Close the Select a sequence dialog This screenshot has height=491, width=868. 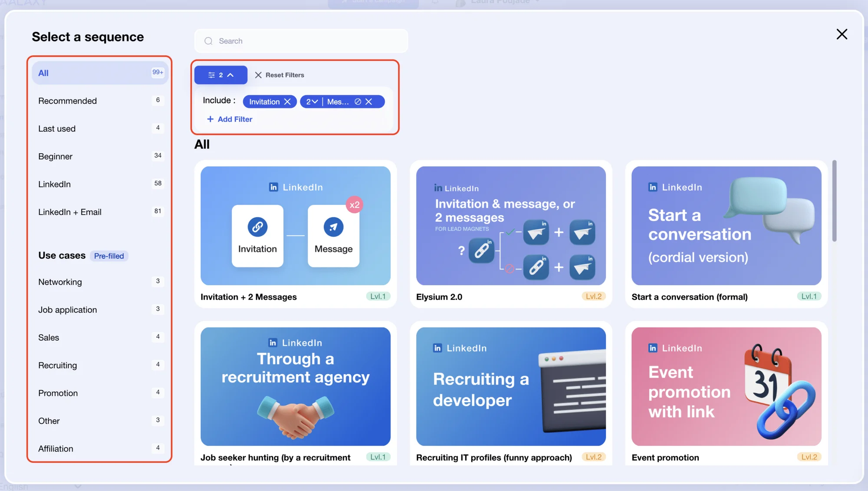click(842, 34)
